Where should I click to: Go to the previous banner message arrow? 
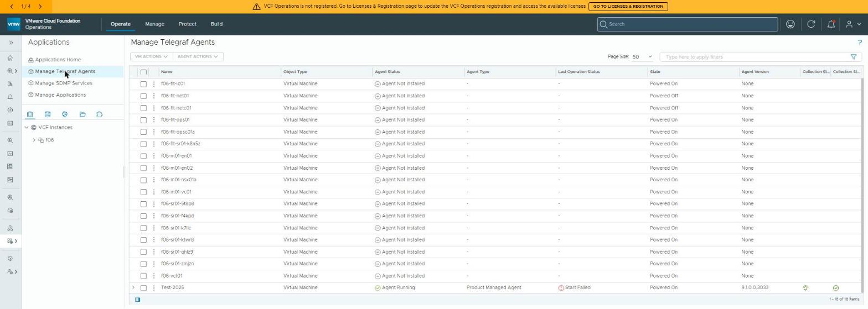coord(12,7)
